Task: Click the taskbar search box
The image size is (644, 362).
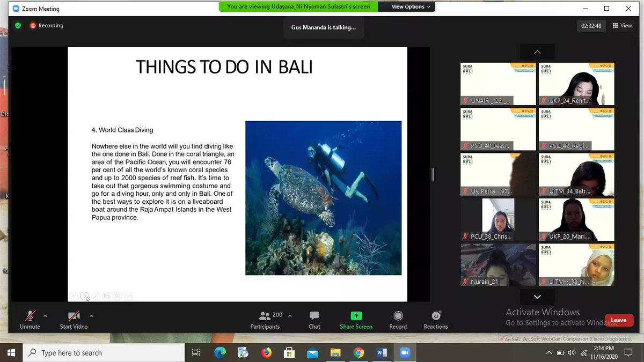Action: 104,352
